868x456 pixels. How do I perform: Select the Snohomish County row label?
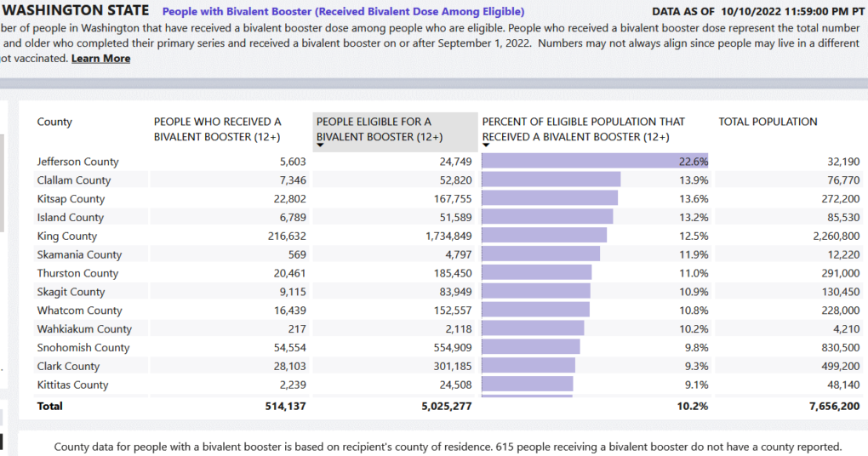click(x=83, y=347)
